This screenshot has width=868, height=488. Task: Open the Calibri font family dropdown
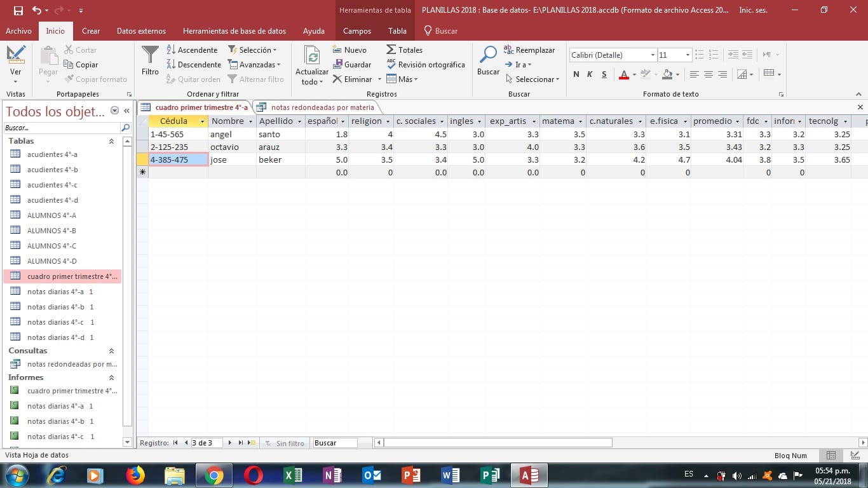point(652,55)
